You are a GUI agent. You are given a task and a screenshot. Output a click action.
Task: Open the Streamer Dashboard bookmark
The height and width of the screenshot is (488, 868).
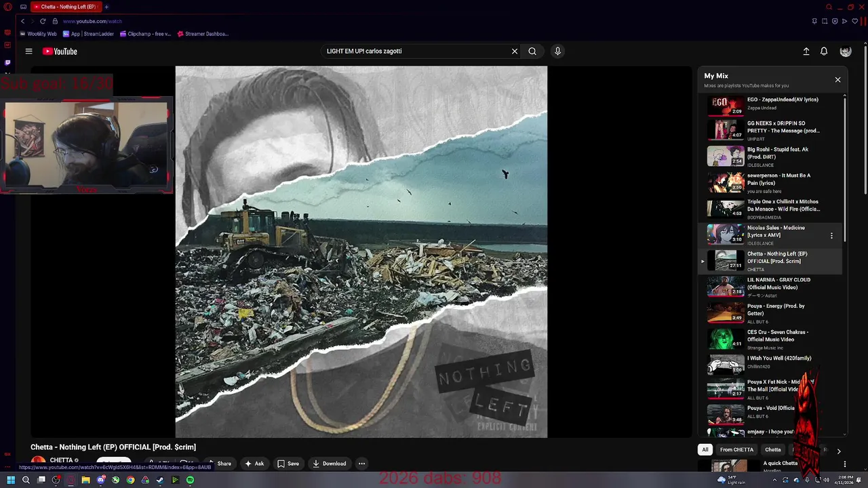pyautogui.click(x=203, y=34)
